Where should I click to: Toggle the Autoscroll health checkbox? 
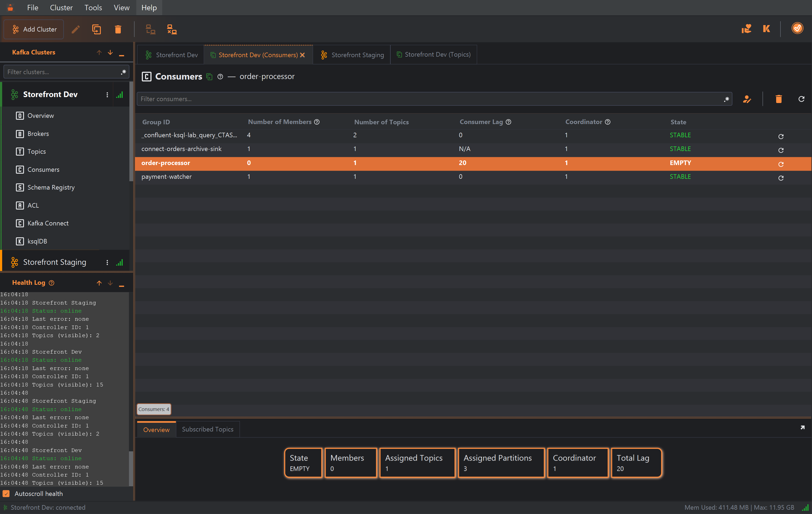(6, 494)
